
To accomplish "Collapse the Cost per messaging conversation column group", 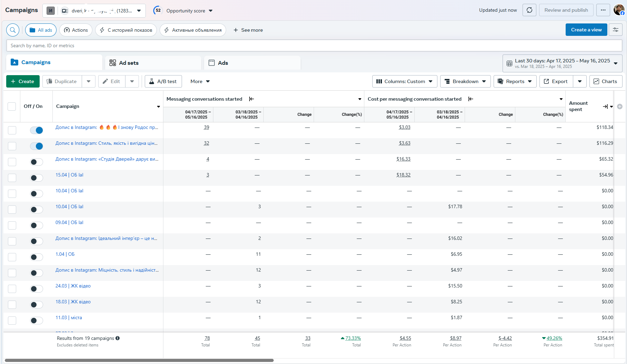I will (471, 99).
